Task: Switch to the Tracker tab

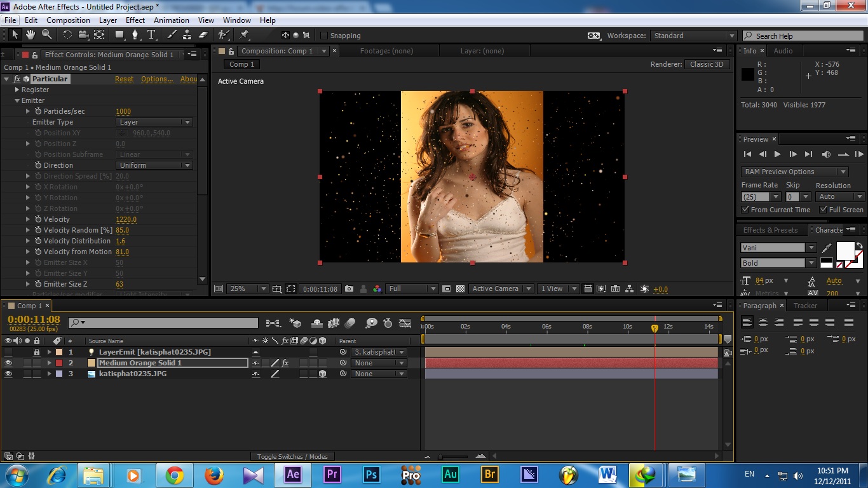Action: (x=805, y=306)
